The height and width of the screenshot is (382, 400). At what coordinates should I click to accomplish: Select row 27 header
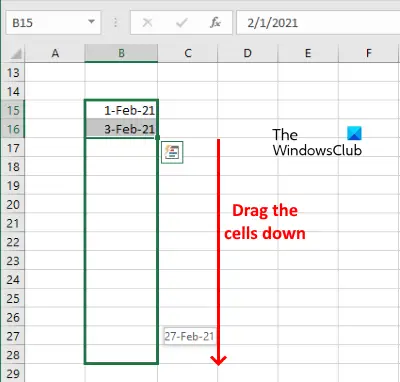pyautogui.click(x=13, y=336)
